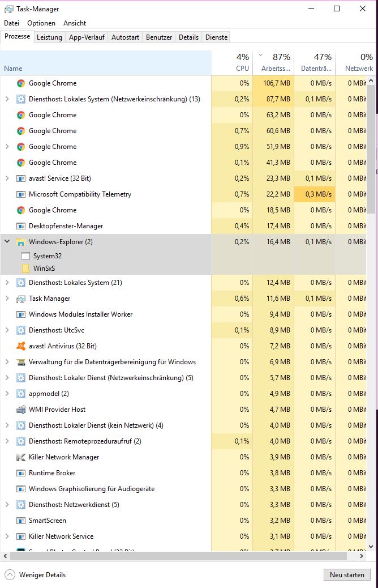Click the WMI Provider Host icon
This screenshot has height=588, width=378.
pos(21,409)
